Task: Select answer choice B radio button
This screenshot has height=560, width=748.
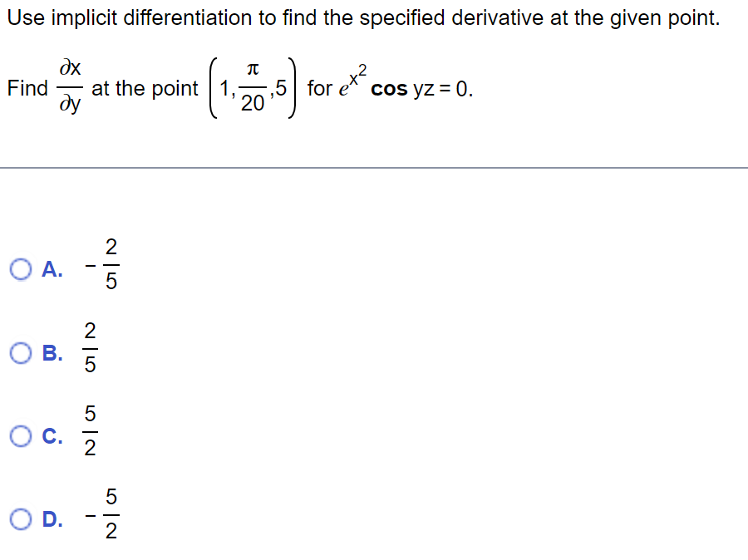Action: pyautogui.click(x=21, y=353)
